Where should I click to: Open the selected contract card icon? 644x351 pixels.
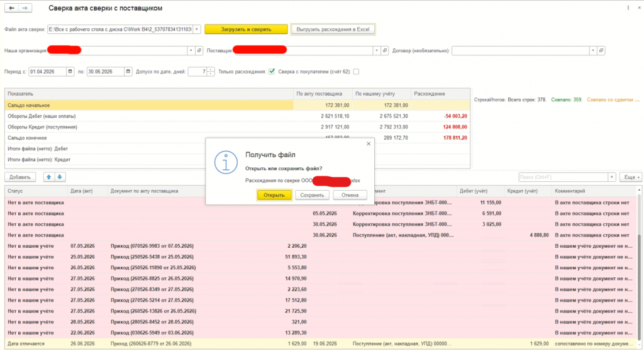(601, 50)
